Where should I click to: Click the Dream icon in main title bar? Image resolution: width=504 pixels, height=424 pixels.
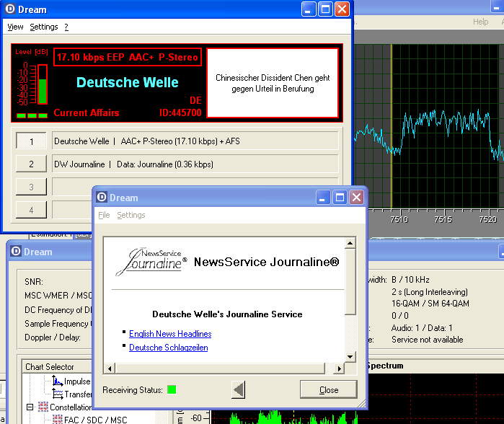pos(10,9)
